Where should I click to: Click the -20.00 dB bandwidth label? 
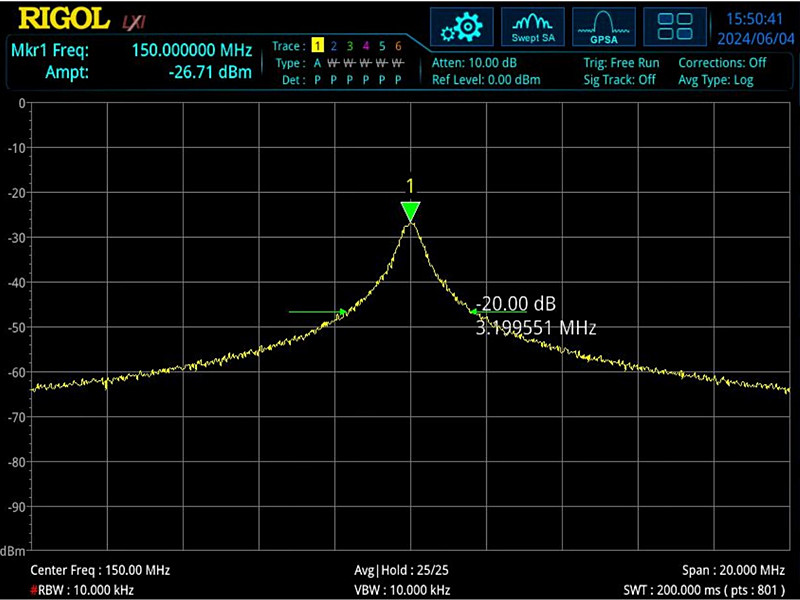pyautogui.click(x=515, y=304)
